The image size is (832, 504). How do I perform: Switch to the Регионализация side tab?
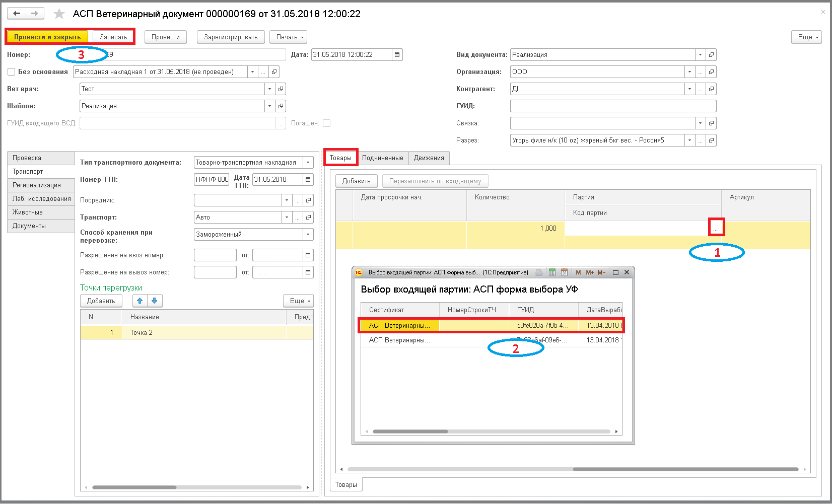click(41, 185)
